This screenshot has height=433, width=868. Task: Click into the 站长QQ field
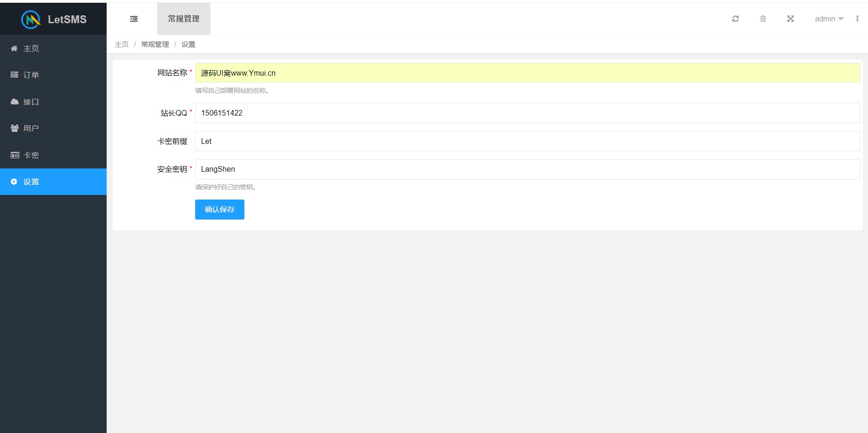point(527,113)
